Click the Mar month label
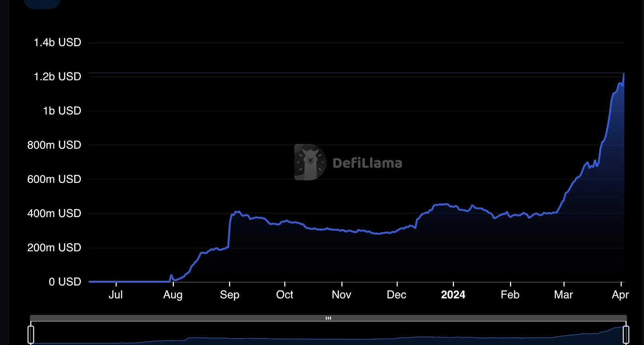The width and height of the screenshot is (644, 345). pyautogui.click(x=563, y=295)
